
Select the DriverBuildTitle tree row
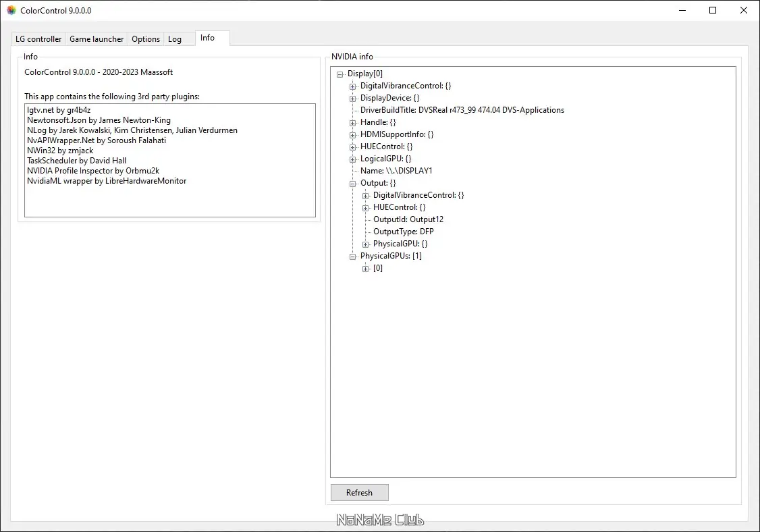462,110
